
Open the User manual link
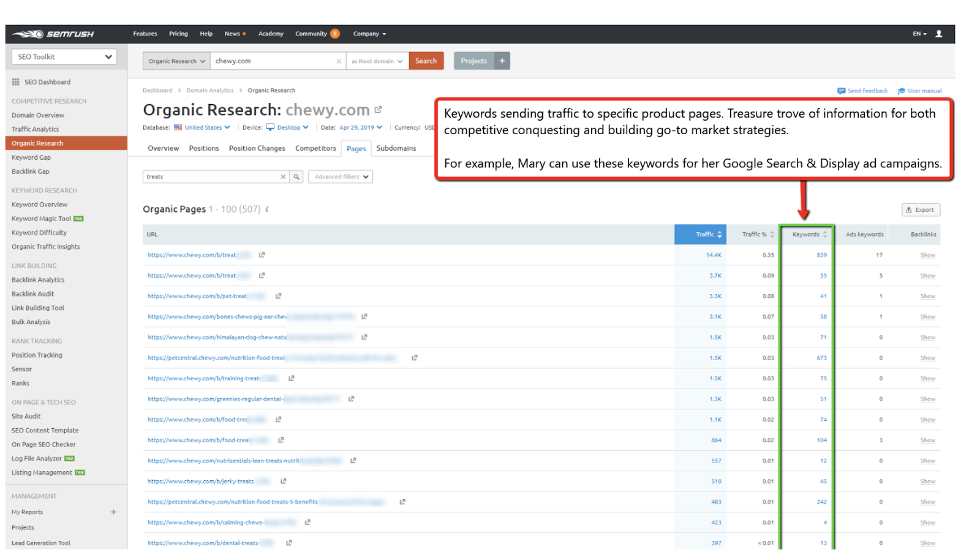[920, 91]
